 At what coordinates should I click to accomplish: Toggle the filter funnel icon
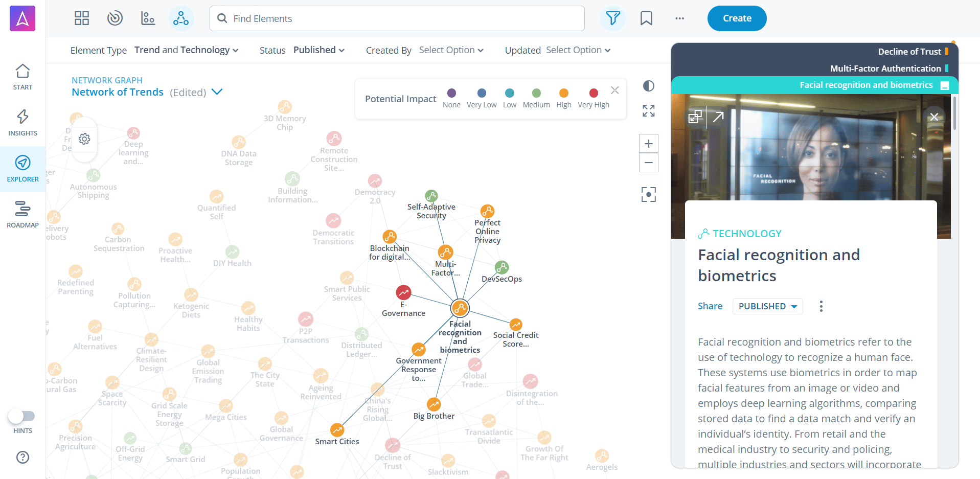(613, 18)
